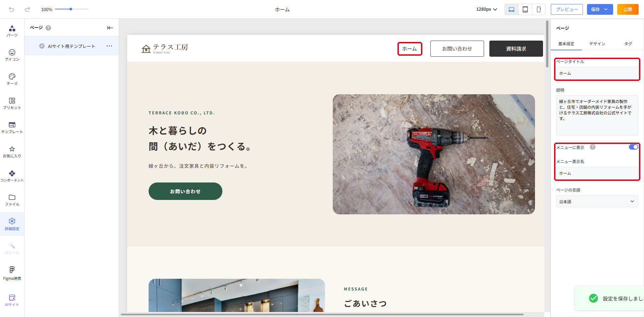The width and height of the screenshot is (644, 317).
Task: Collapse the ページ list panel
Action: [110, 28]
